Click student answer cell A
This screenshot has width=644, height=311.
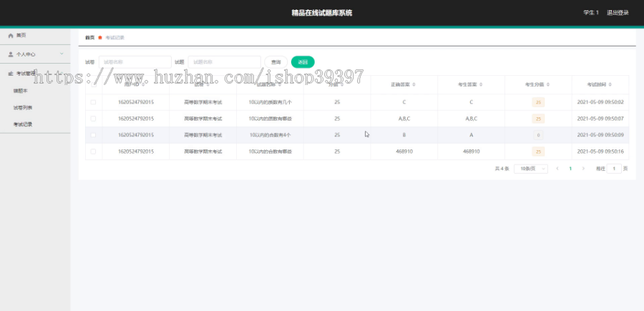471,135
